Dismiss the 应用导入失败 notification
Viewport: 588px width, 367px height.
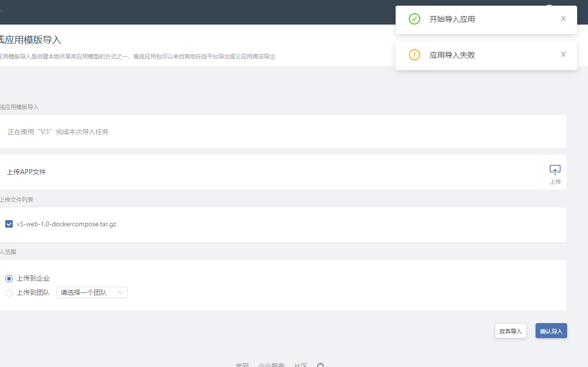tap(563, 54)
